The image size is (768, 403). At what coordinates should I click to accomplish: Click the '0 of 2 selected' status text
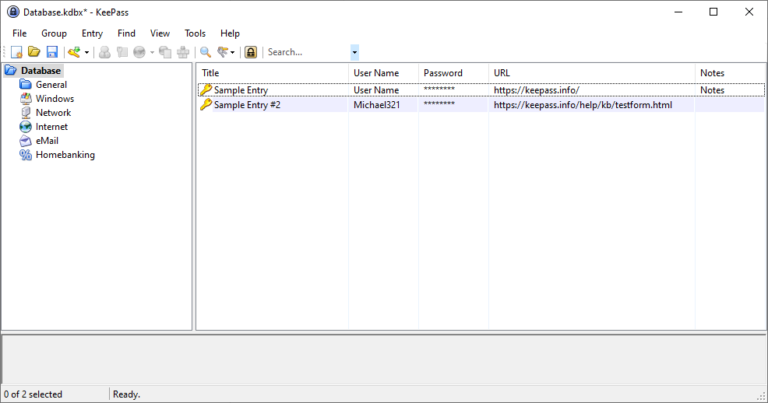click(x=33, y=394)
